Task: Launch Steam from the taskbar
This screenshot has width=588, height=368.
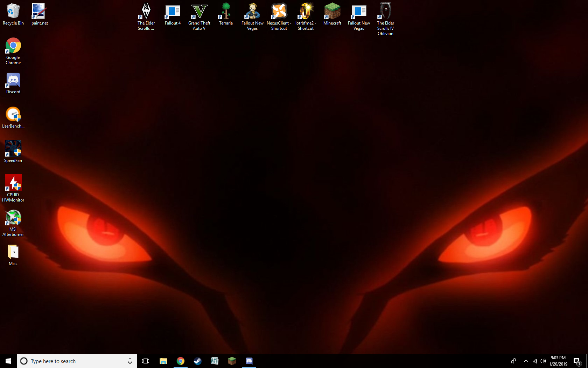Action: (x=197, y=361)
